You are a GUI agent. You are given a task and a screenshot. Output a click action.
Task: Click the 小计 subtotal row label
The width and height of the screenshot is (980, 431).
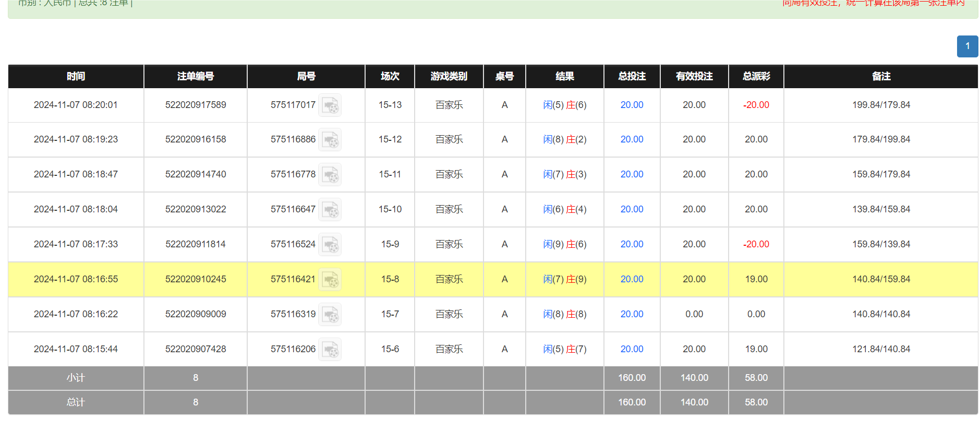76,378
